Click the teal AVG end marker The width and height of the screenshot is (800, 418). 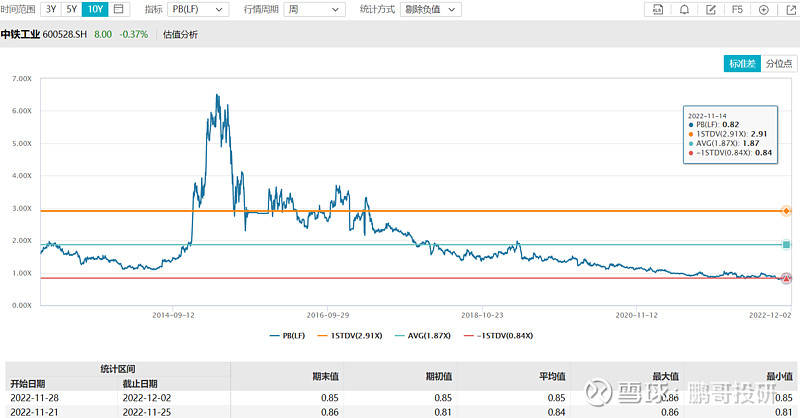[786, 245]
